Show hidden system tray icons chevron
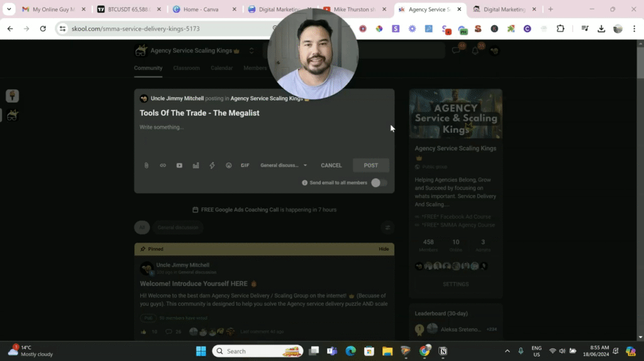Screen dimensions: 644x361 (x=508, y=351)
